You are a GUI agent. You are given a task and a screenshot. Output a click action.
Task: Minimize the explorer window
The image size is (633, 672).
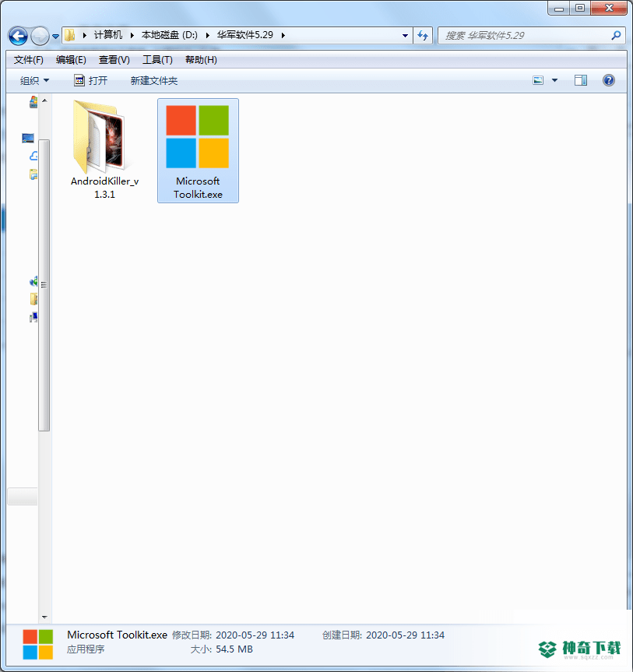click(x=559, y=8)
